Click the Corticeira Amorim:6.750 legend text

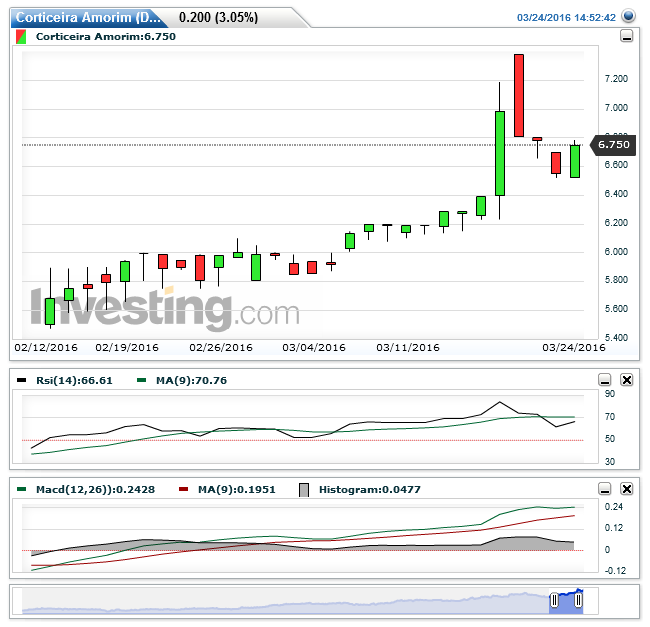point(106,36)
